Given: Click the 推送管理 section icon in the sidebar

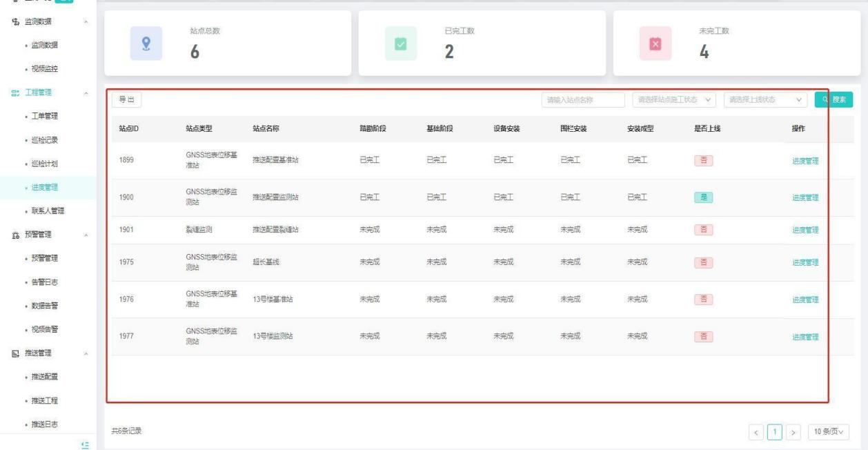Looking at the screenshot, I should point(14,353).
